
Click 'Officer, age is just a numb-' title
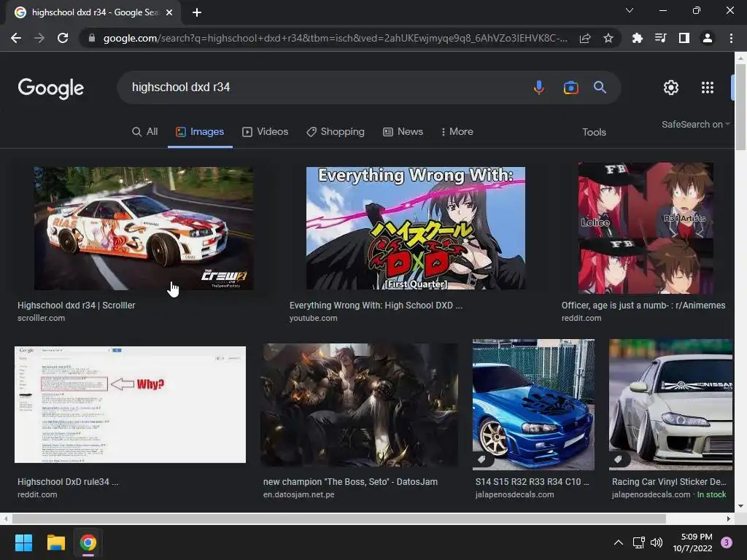click(x=643, y=306)
